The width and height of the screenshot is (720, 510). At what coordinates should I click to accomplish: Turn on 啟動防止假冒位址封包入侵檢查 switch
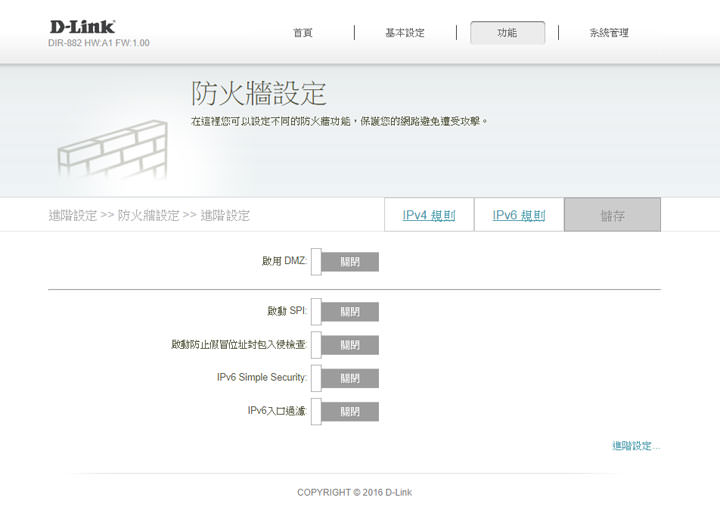pos(345,345)
